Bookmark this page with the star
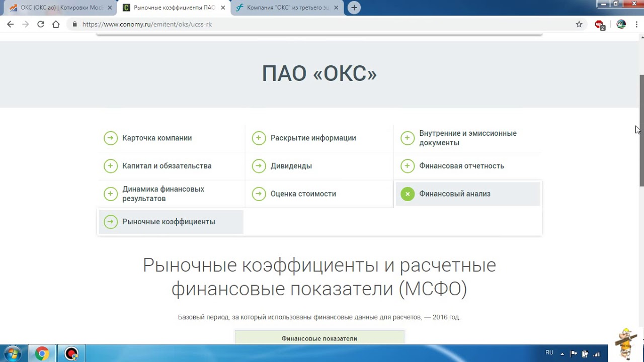This screenshot has height=362, width=644. point(579,24)
